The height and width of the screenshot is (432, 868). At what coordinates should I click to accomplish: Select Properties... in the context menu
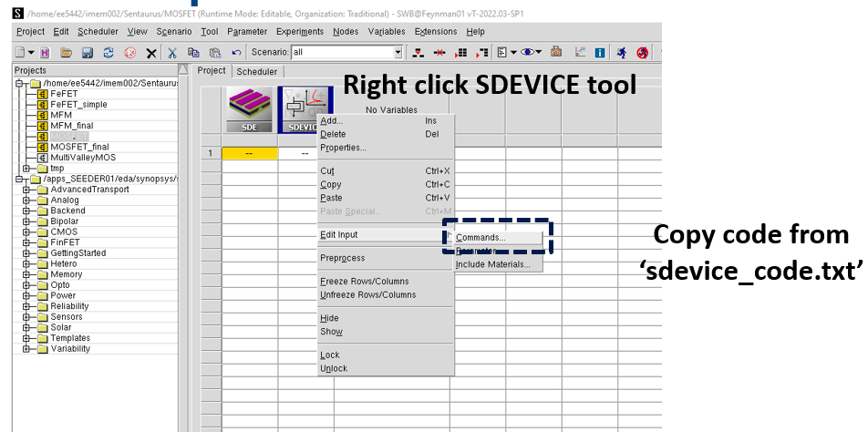(343, 148)
